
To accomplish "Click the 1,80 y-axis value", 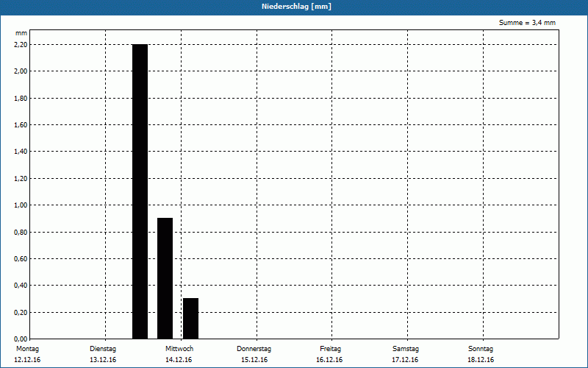I will 21,98.
